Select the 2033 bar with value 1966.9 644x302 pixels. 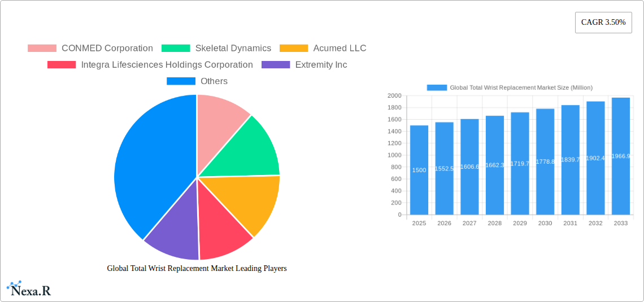[621, 156]
